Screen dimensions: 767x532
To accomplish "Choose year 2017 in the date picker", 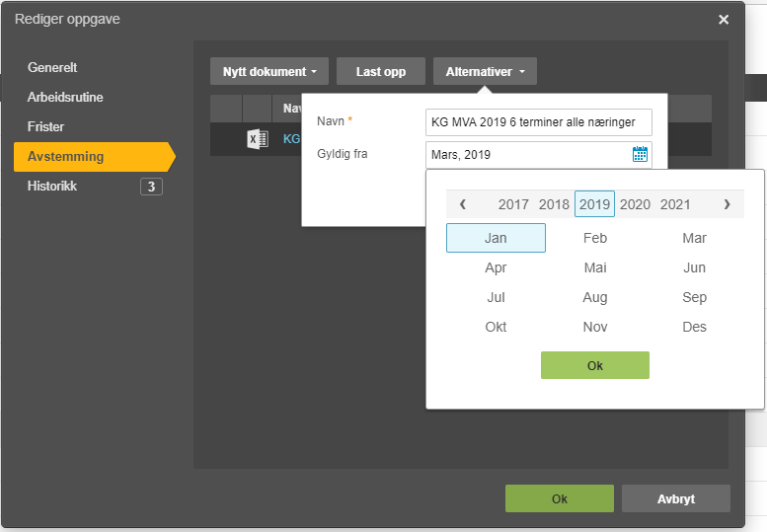I will coord(513,204).
